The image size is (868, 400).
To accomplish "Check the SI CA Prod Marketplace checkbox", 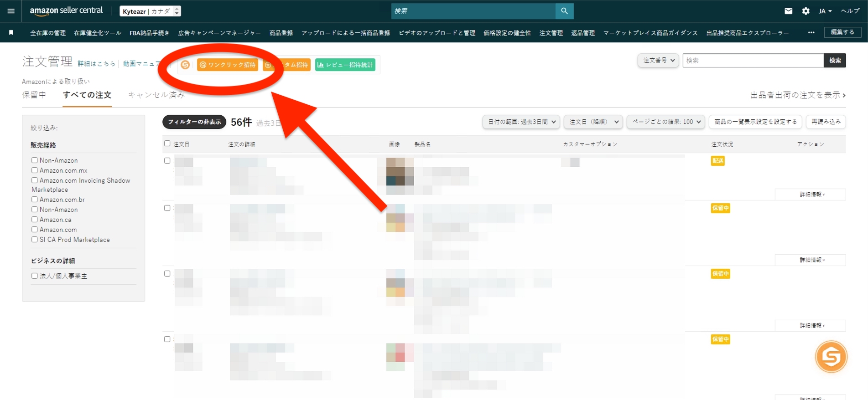I will [34, 240].
